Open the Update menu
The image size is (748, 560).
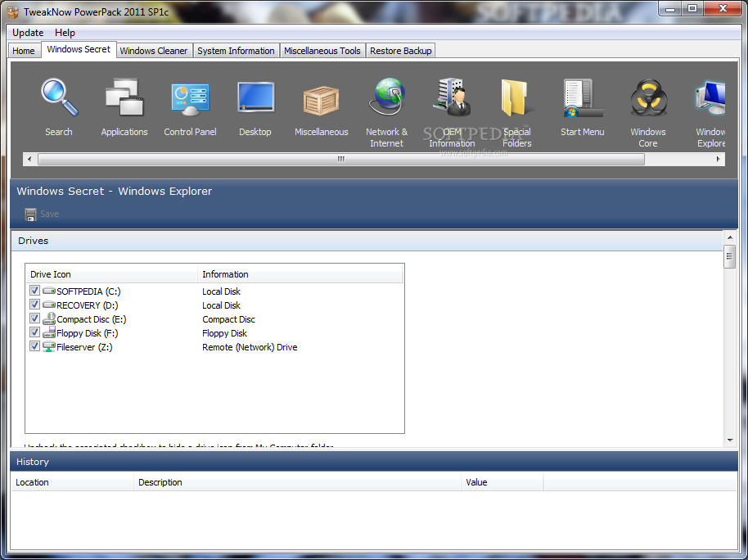point(28,33)
